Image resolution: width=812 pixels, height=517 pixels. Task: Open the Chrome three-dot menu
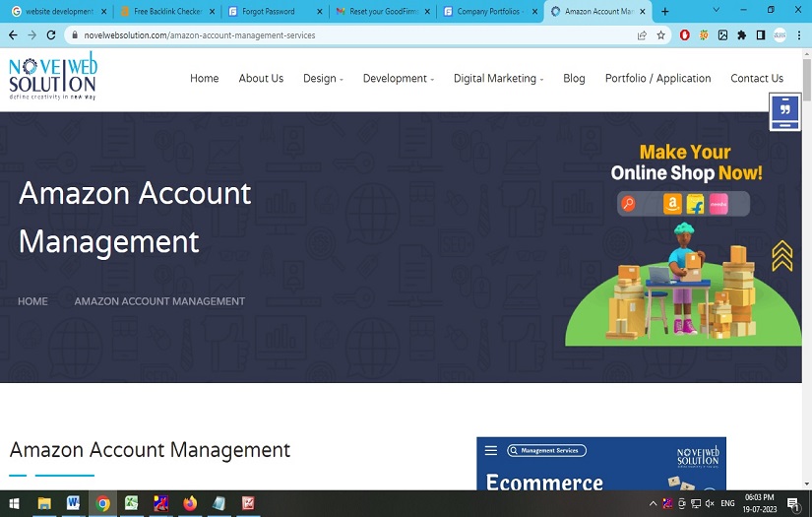coord(799,35)
